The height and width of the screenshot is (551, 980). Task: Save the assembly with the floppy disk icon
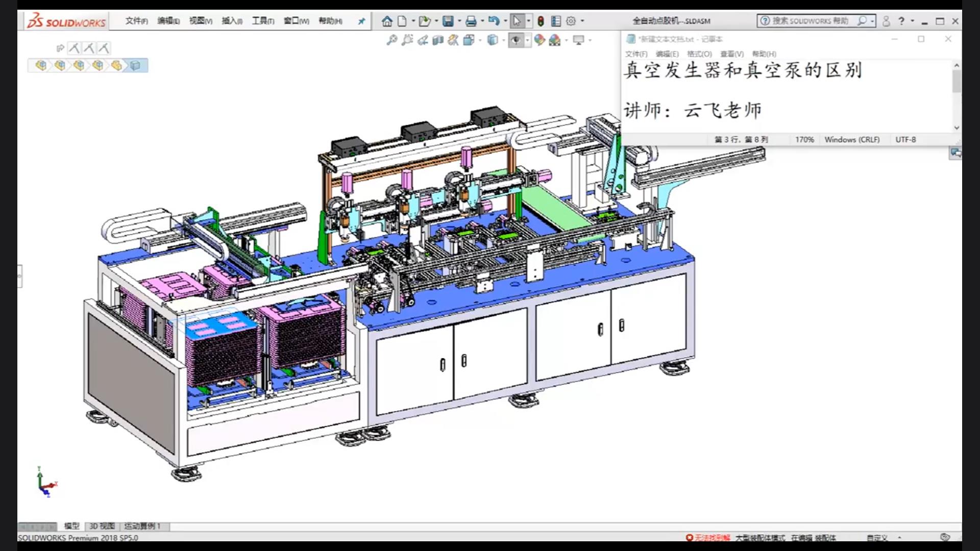coord(448,21)
